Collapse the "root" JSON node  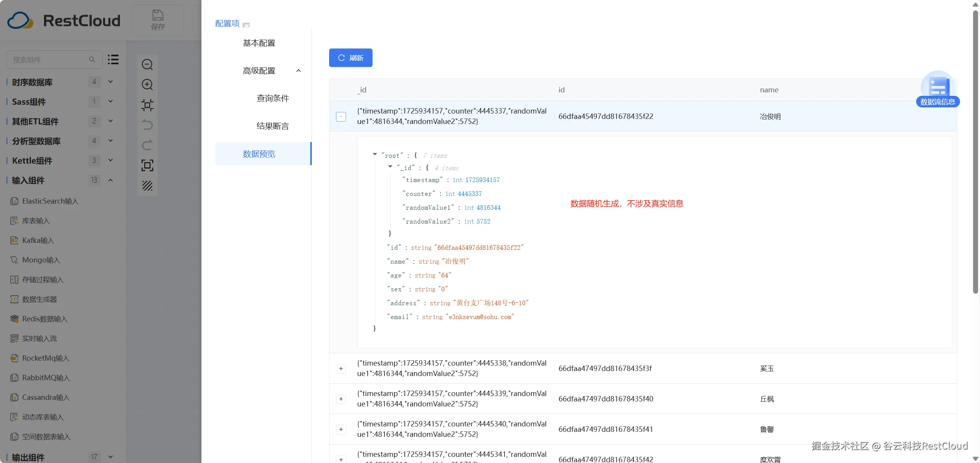pyautogui.click(x=375, y=154)
